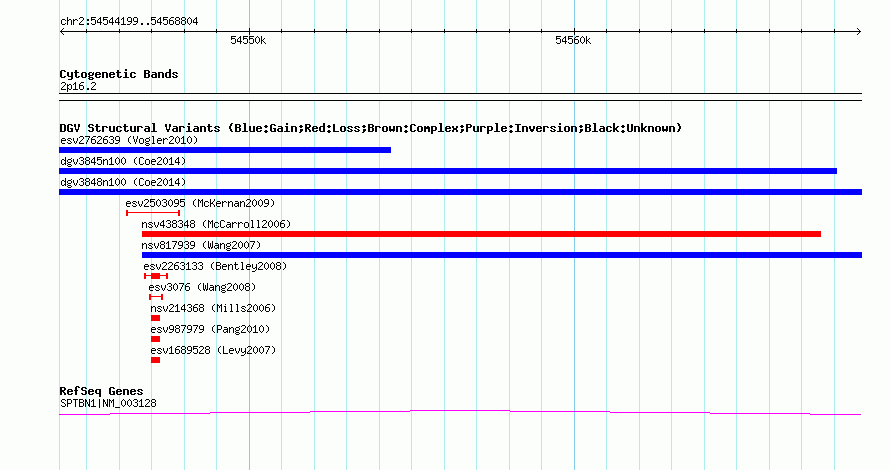The width and height of the screenshot is (890, 470).
Task: Click the Cytogenetic Bands track title
Action: (119, 74)
